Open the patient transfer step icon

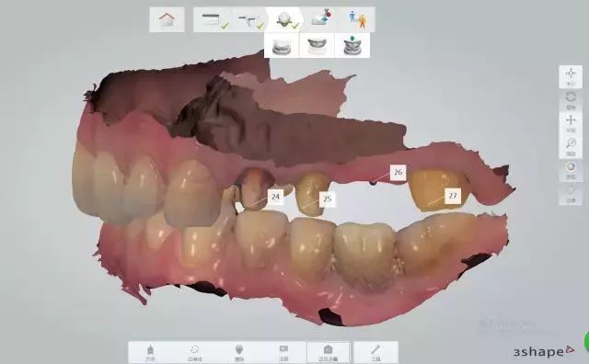pyautogui.click(x=357, y=19)
